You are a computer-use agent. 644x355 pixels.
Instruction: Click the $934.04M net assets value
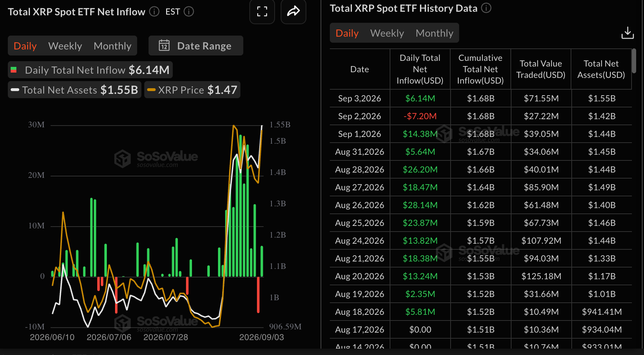click(602, 330)
